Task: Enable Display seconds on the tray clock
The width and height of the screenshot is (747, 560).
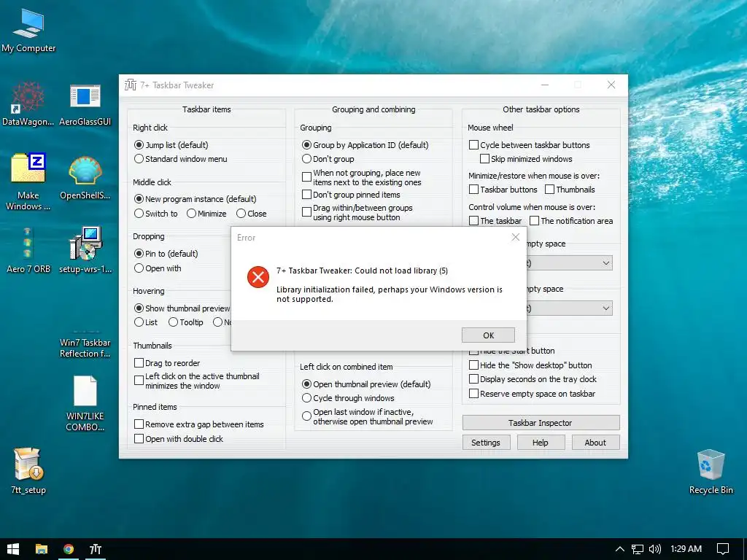Action: 533,379
